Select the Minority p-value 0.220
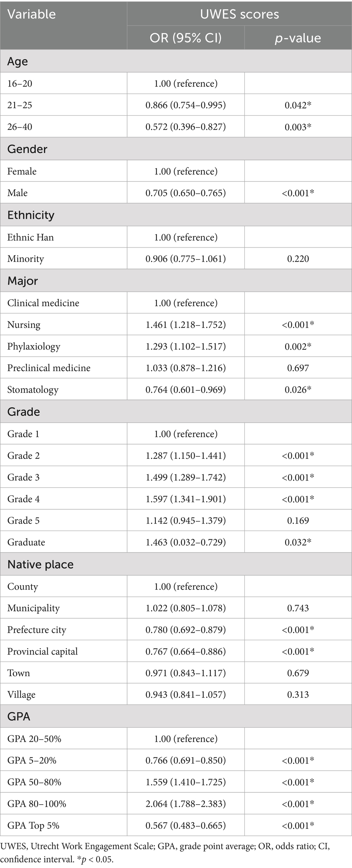 (298, 259)
